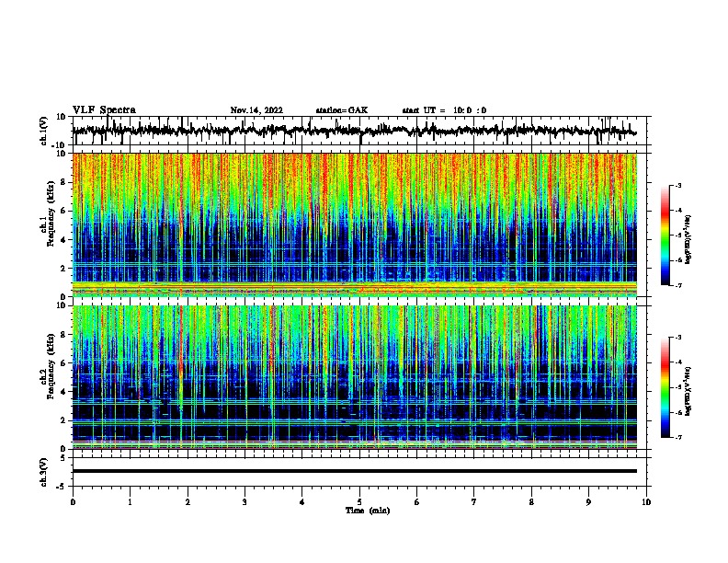
Task: Click the thick black ch.3 flat line
Action: pos(355,471)
